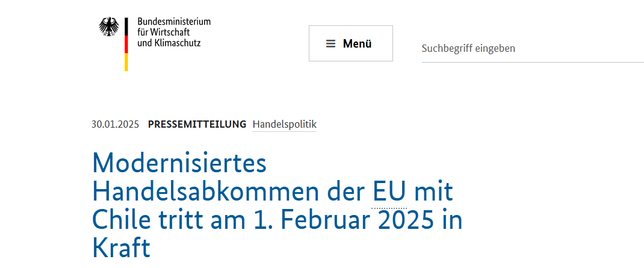This screenshot has height=268, width=644.
Task: Click the "und Klimaschutz" logo line
Action: coord(169,43)
